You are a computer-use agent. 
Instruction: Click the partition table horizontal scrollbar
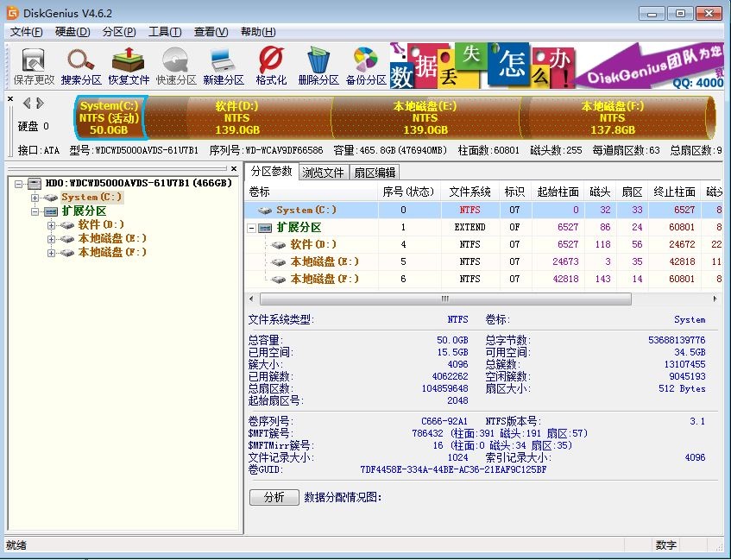click(x=444, y=299)
